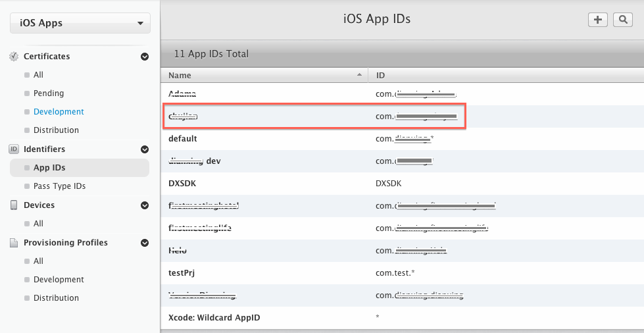644x333 pixels.
Task: Open All under Certificates
Action: pos(38,75)
